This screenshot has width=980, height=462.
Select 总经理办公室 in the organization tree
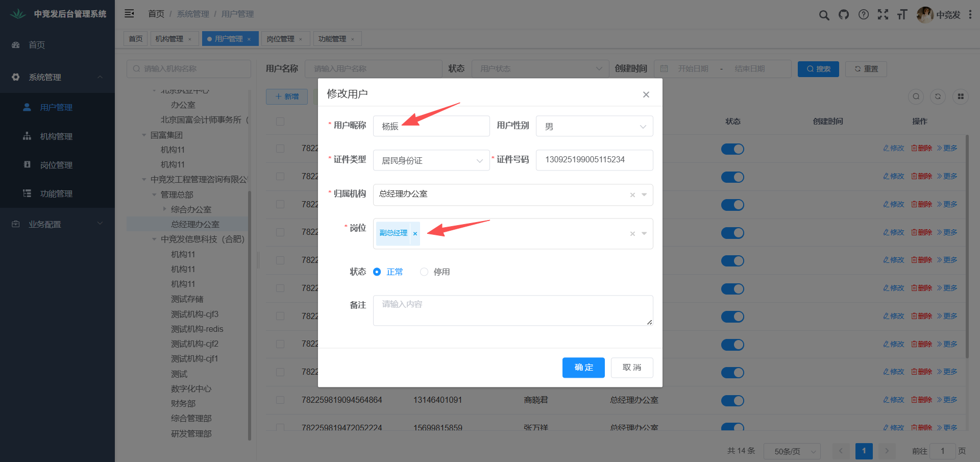[x=195, y=224]
